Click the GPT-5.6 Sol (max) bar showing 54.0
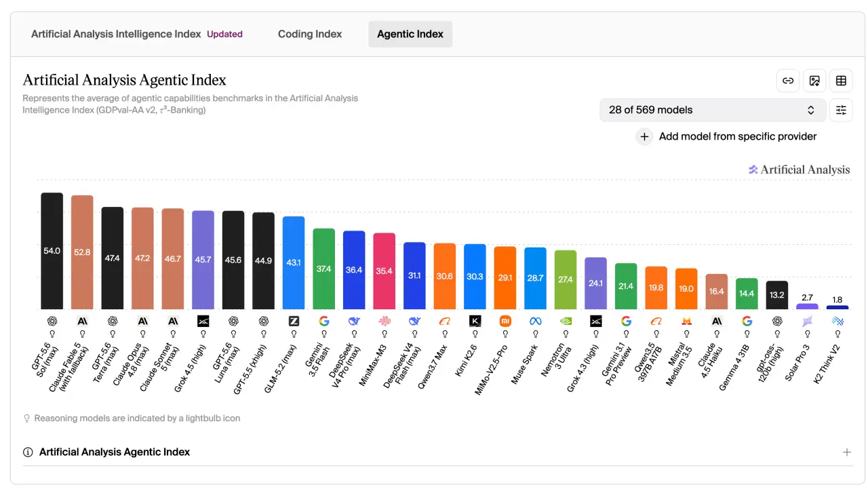This screenshot has width=868, height=489. [x=52, y=251]
